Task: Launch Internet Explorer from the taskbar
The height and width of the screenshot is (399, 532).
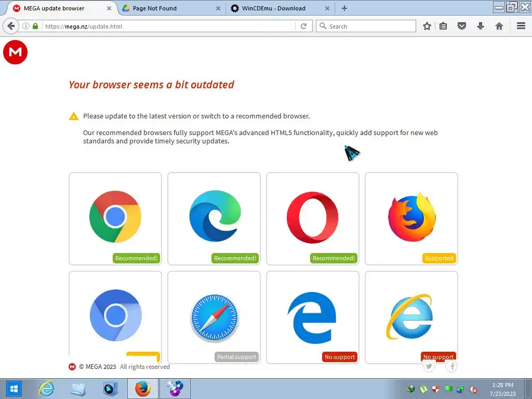Action: 46,389
